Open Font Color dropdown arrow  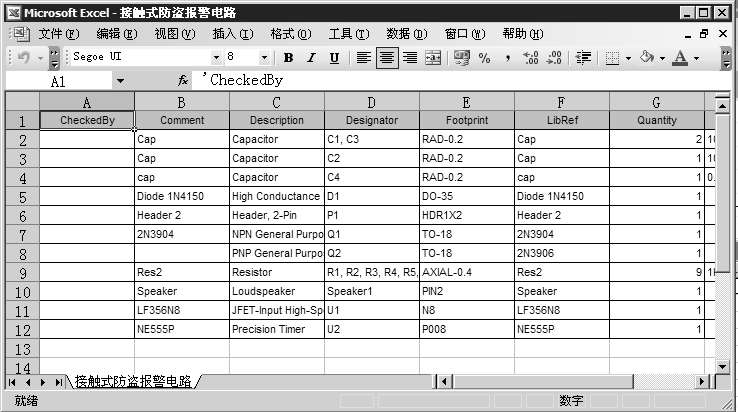[x=697, y=58]
